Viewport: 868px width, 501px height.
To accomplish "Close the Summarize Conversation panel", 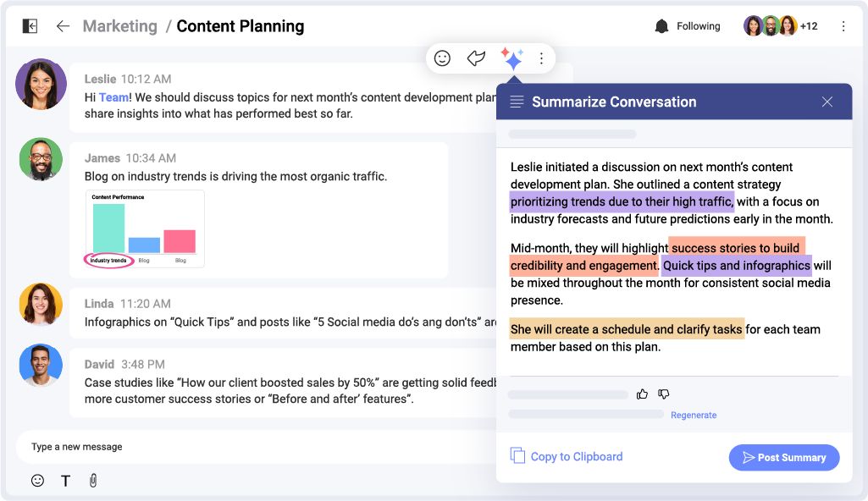I will pos(827,102).
